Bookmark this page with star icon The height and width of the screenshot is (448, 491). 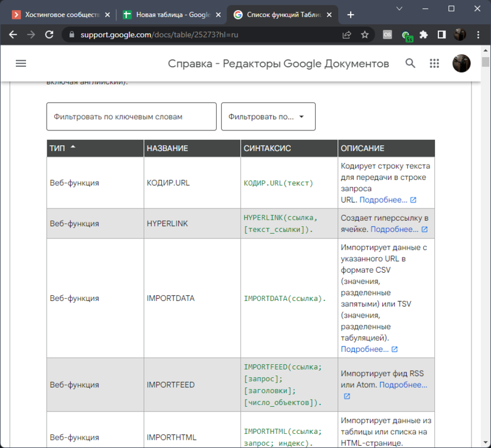point(365,35)
